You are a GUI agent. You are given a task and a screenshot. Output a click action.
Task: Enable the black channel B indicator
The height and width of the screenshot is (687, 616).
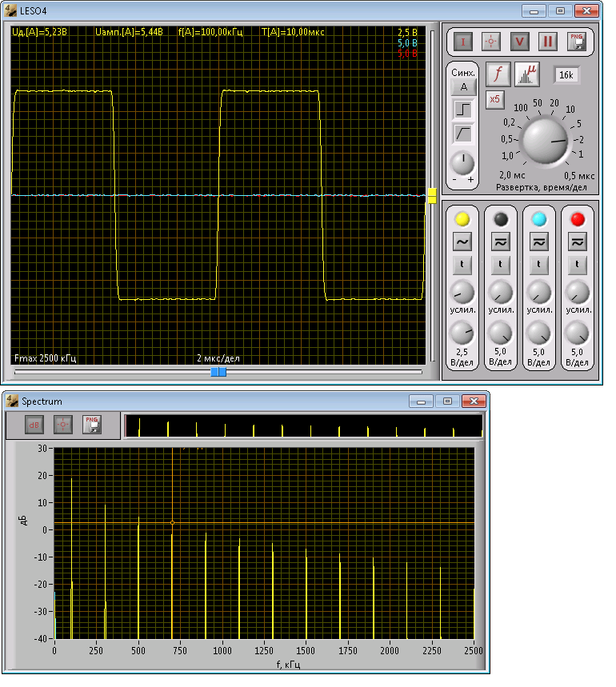(501, 219)
